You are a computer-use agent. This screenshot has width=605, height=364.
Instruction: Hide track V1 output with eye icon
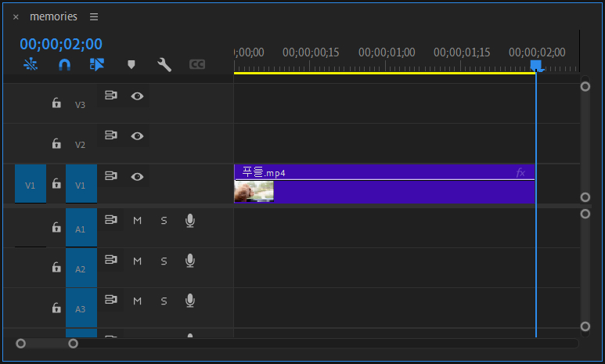(137, 177)
